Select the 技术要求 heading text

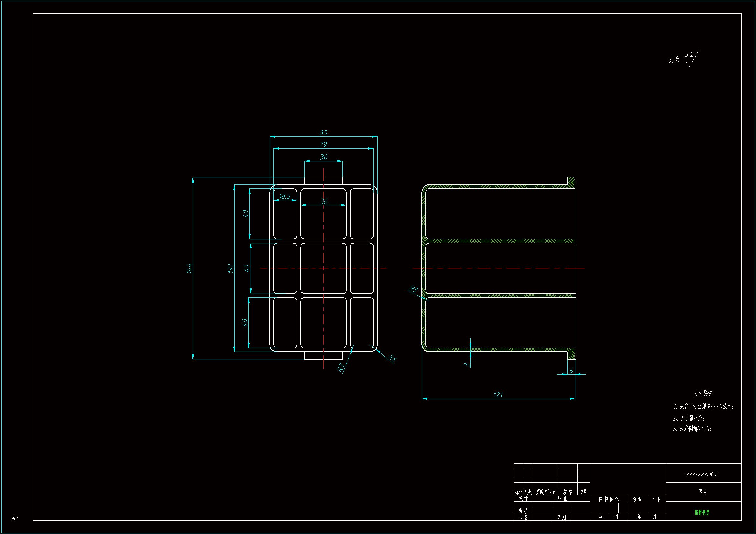(703, 393)
